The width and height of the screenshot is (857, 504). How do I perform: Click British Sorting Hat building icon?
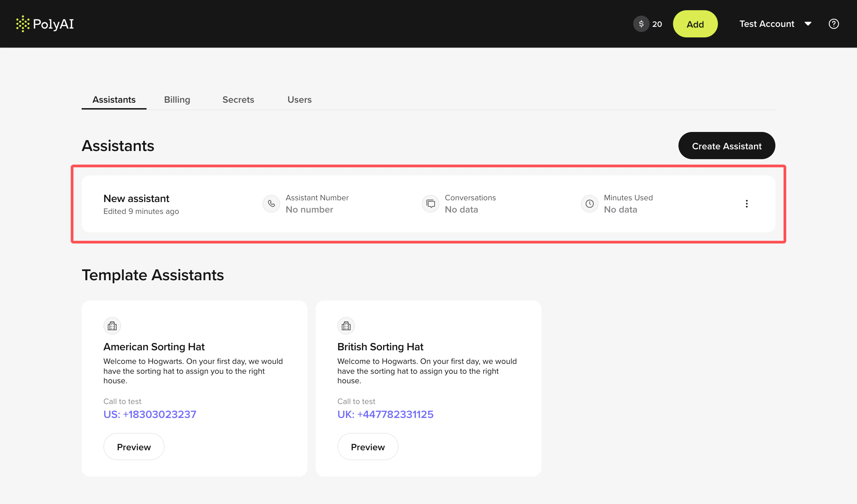tap(346, 326)
